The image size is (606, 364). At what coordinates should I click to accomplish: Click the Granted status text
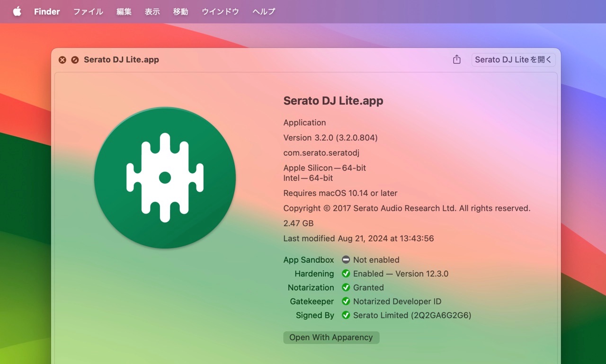368,287
